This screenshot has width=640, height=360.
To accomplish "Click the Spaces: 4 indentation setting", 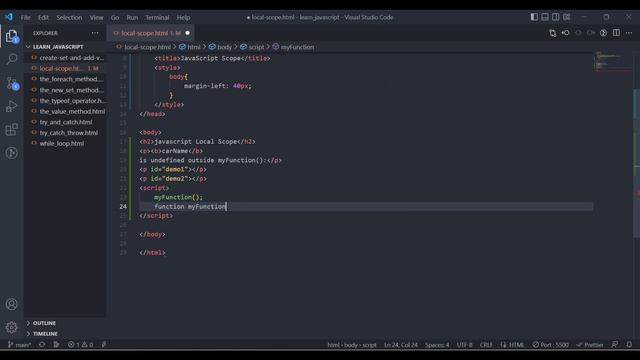I will point(437,345).
